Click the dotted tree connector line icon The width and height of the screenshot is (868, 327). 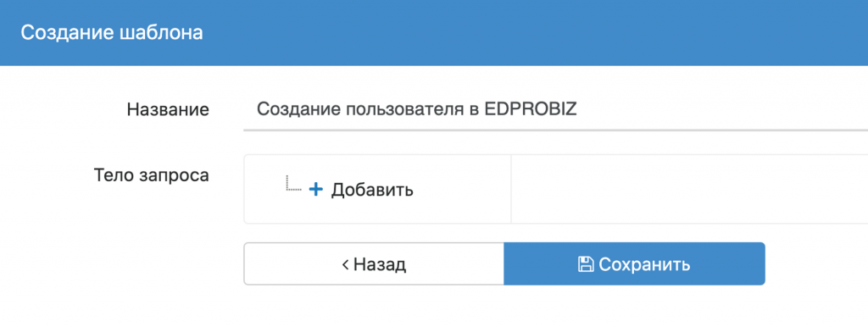point(293,183)
